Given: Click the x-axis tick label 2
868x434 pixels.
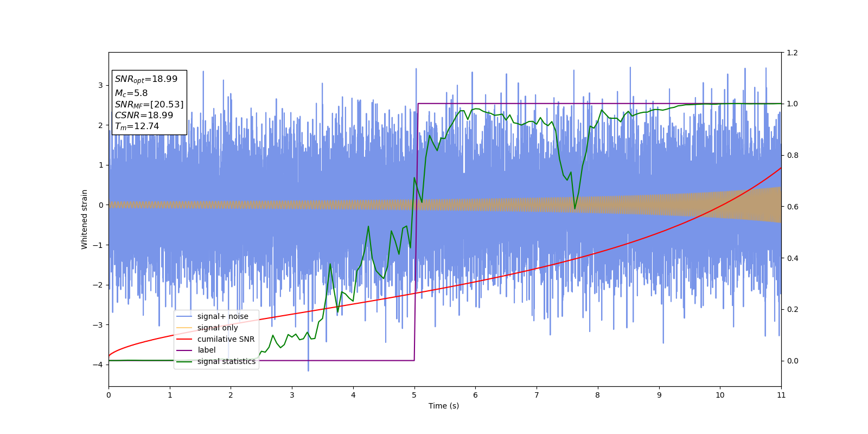Looking at the screenshot, I should pyautogui.click(x=231, y=395).
